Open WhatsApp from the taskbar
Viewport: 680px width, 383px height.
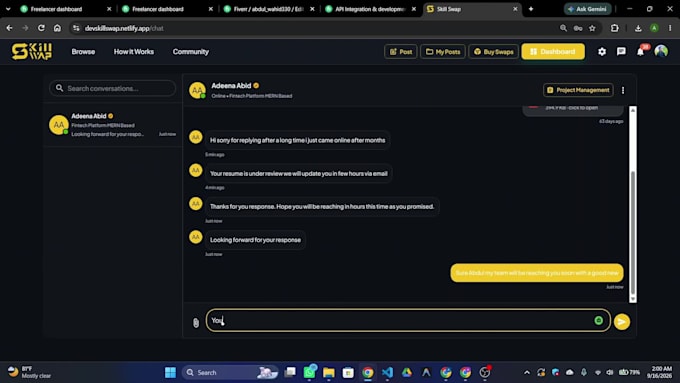pyautogui.click(x=310, y=372)
